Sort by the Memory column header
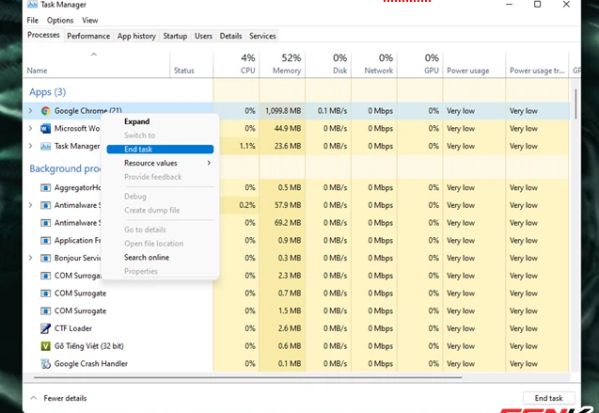 282,64
